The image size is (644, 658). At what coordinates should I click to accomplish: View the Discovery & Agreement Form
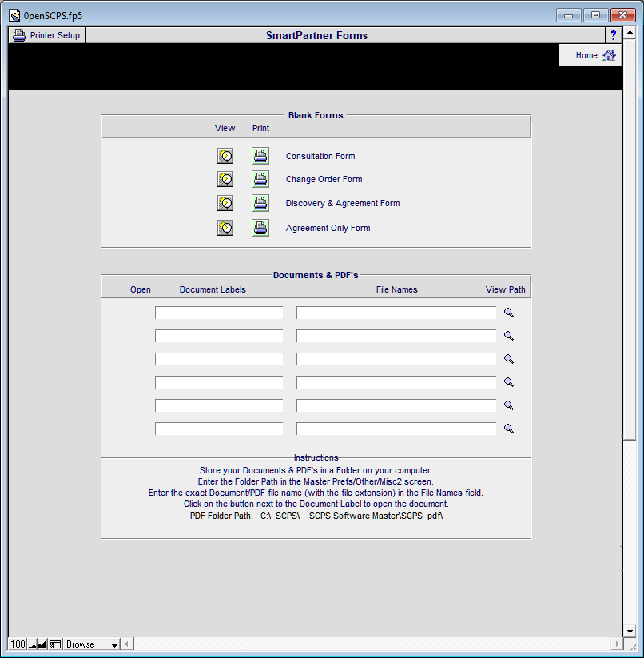click(225, 203)
